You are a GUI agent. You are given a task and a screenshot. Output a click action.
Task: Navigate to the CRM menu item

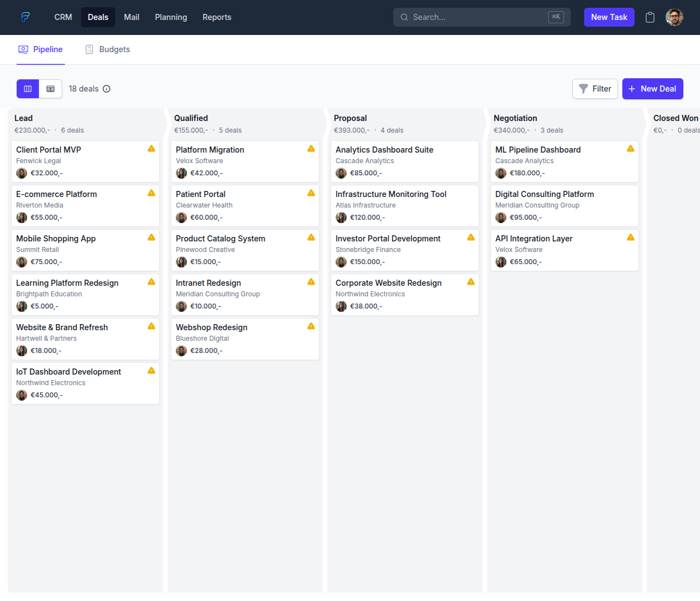click(x=63, y=17)
